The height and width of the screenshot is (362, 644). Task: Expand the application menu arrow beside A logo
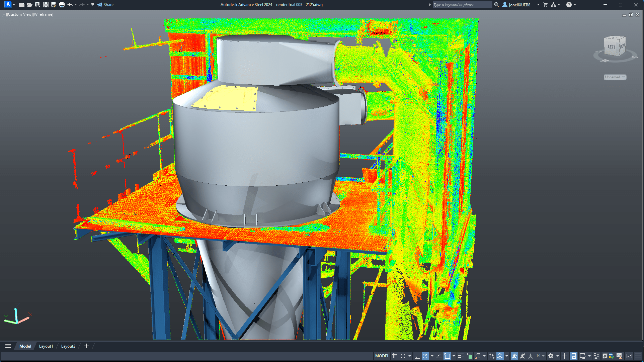point(14,5)
